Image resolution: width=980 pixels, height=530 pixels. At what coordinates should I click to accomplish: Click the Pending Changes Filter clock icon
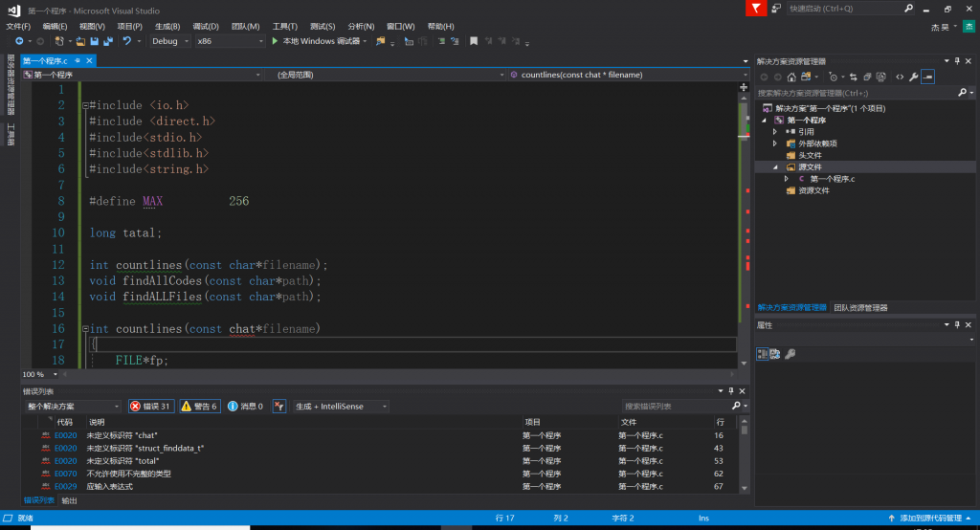point(833,77)
